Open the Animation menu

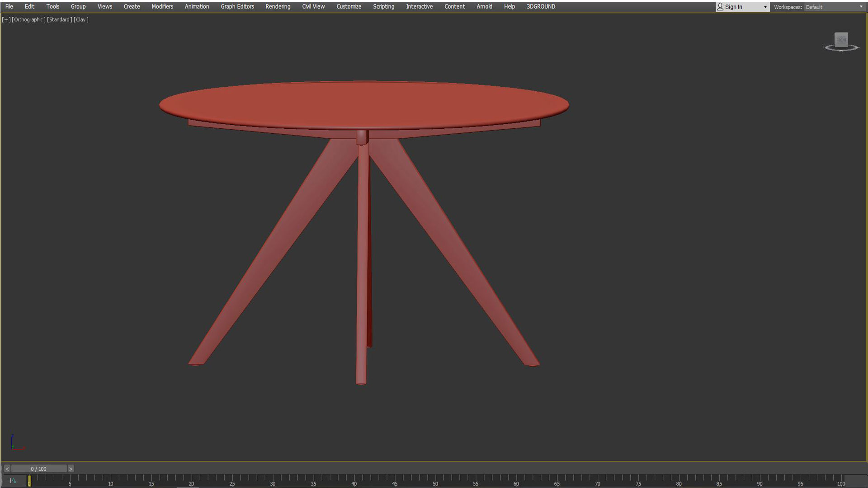197,6
